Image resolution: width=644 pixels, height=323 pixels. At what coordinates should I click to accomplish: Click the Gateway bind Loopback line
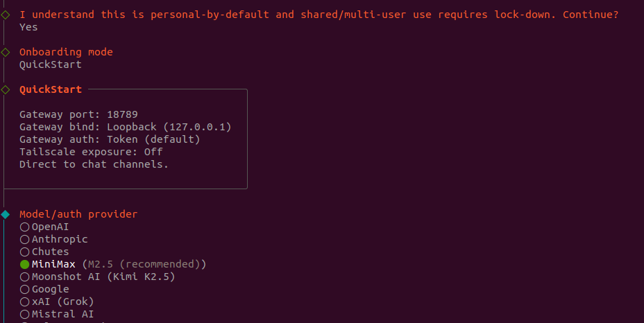(x=125, y=127)
